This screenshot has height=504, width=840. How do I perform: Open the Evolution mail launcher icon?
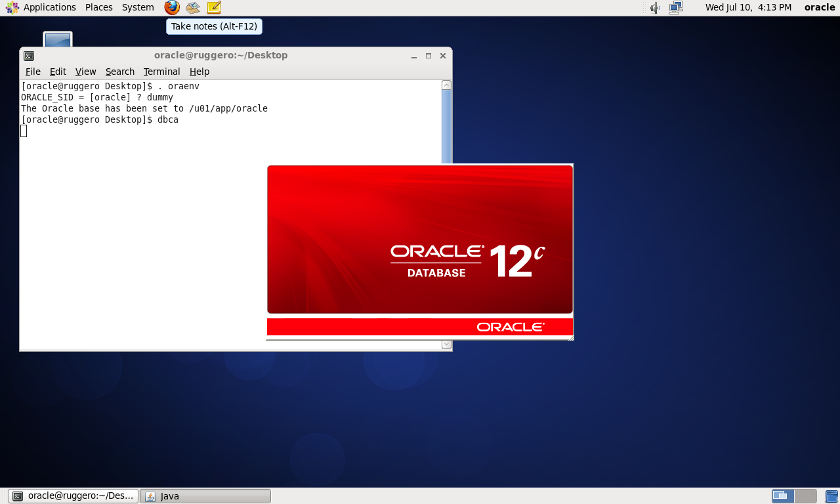tap(192, 7)
